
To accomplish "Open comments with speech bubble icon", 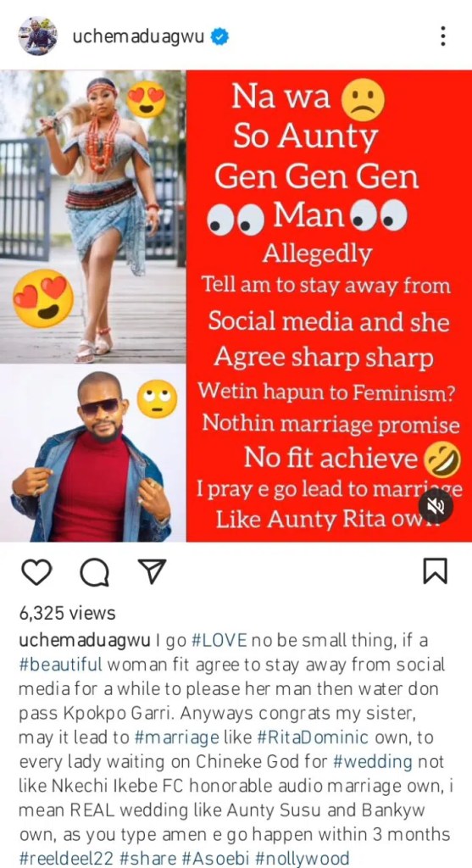I will 95,572.
